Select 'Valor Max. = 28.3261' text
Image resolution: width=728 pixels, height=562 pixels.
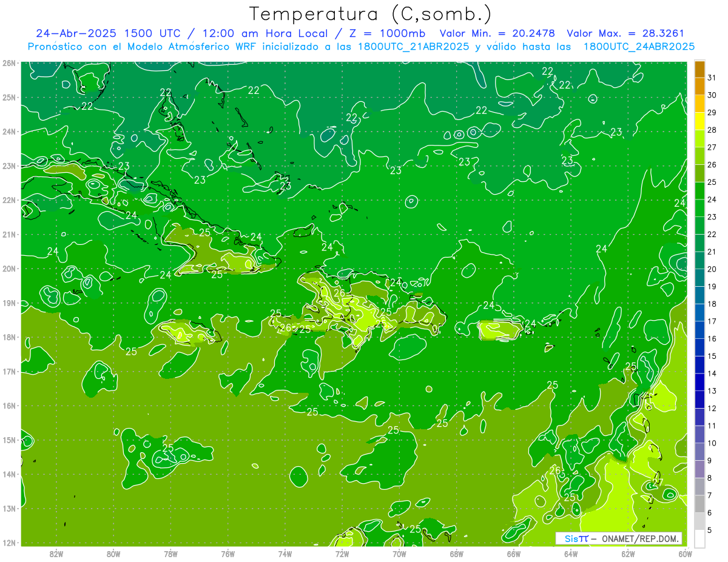[625, 33]
